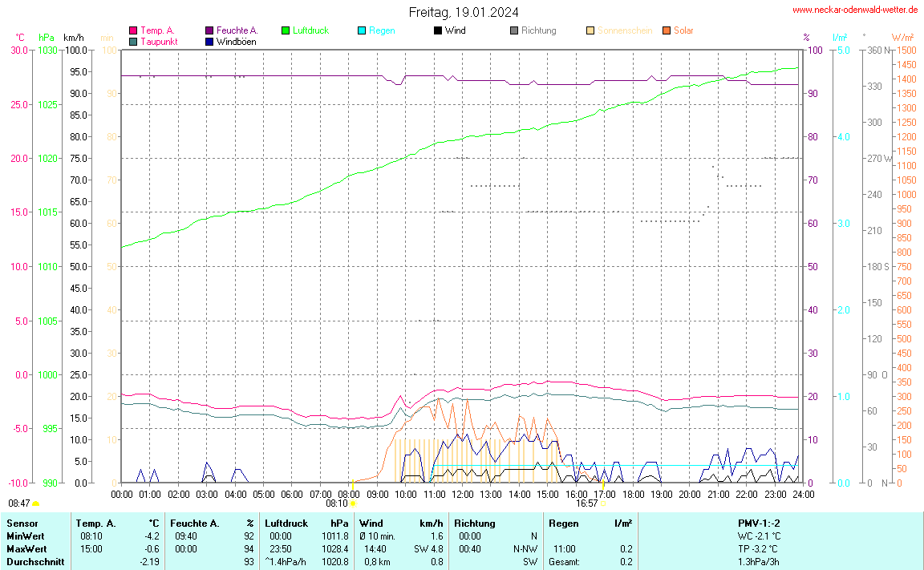Click the teal Taupunkt legend square
Viewport: 924px width, 570px height.
click(x=133, y=42)
